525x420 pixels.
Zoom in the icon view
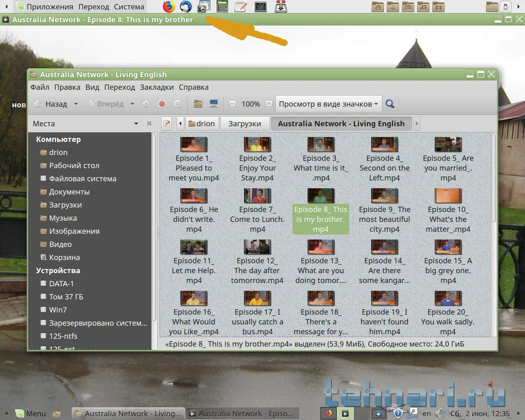coord(269,104)
